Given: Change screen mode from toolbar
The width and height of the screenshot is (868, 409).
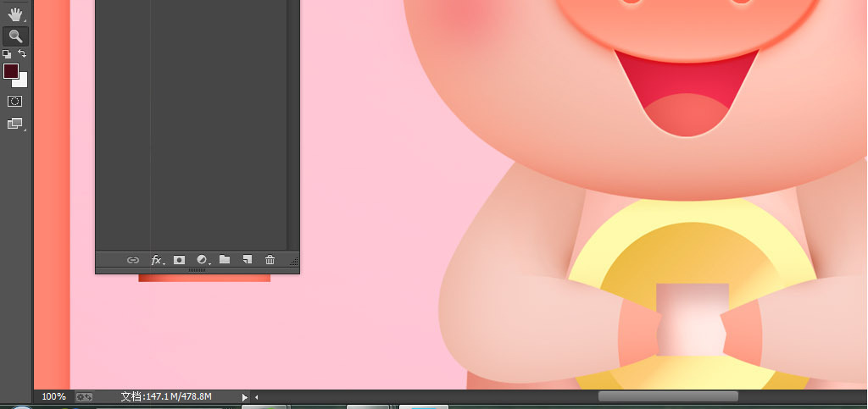Looking at the screenshot, I should point(15,124).
